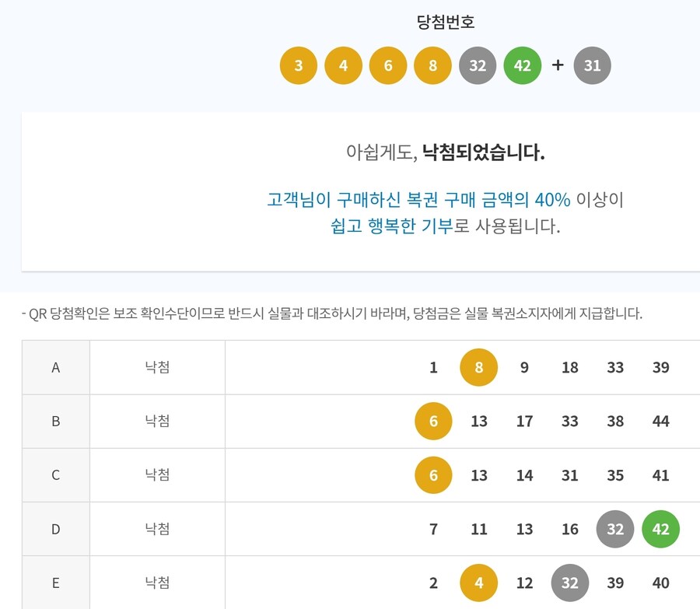Click the highlighted ball 8 in row A

pyautogui.click(x=479, y=367)
